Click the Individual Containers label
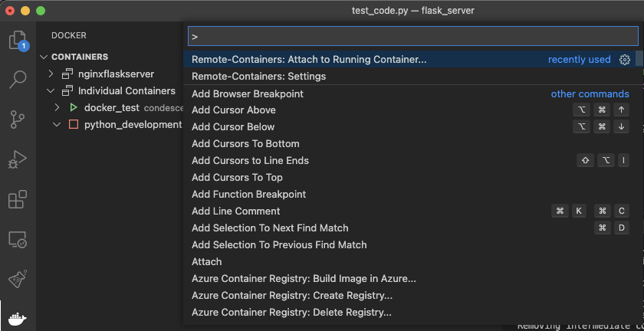Screen dimensions: 644x331 [x=127, y=90]
